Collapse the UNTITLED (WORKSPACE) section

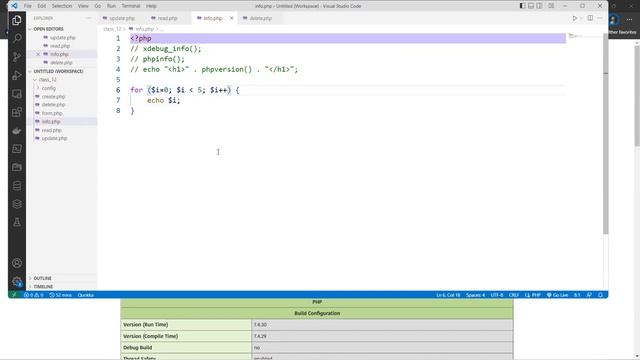[x=58, y=71]
